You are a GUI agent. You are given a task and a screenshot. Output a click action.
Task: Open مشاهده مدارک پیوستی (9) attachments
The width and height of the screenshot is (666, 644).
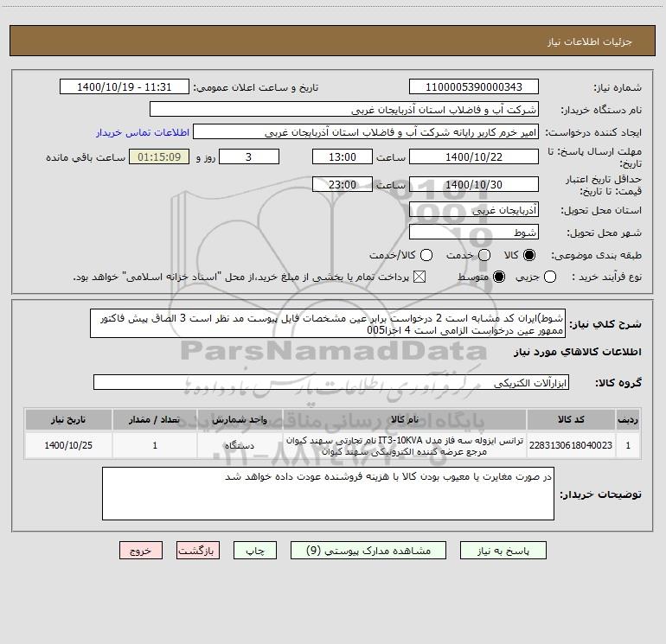tap(368, 550)
